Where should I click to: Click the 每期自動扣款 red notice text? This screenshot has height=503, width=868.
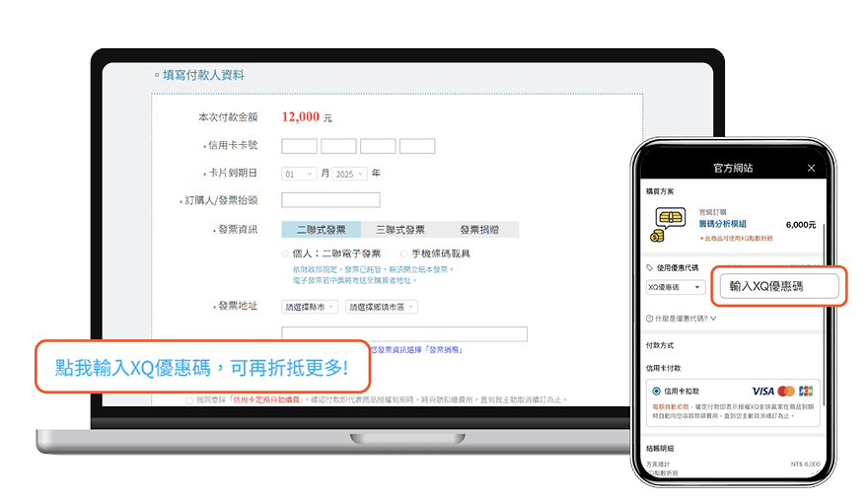671,406
